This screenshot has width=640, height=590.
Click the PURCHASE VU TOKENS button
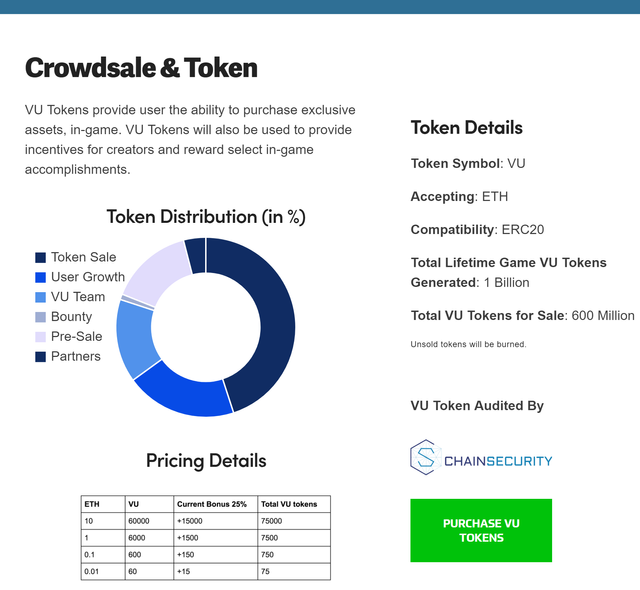[x=481, y=530]
